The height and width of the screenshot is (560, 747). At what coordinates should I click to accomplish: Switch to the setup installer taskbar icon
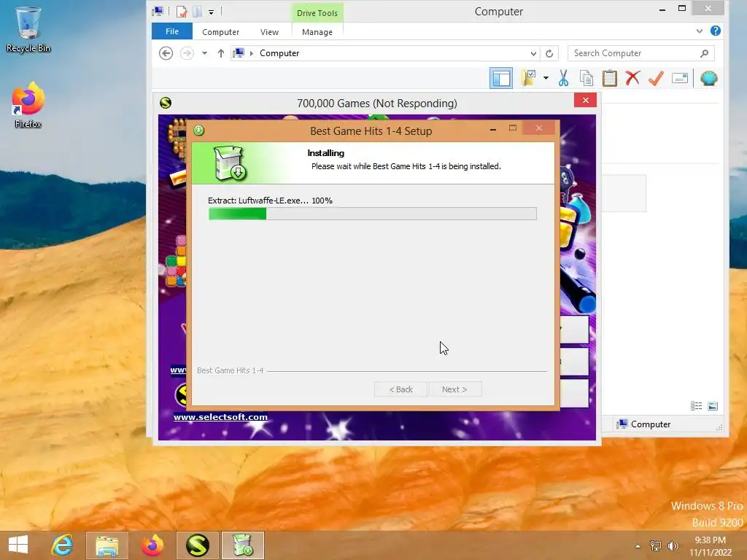pos(242,545)
